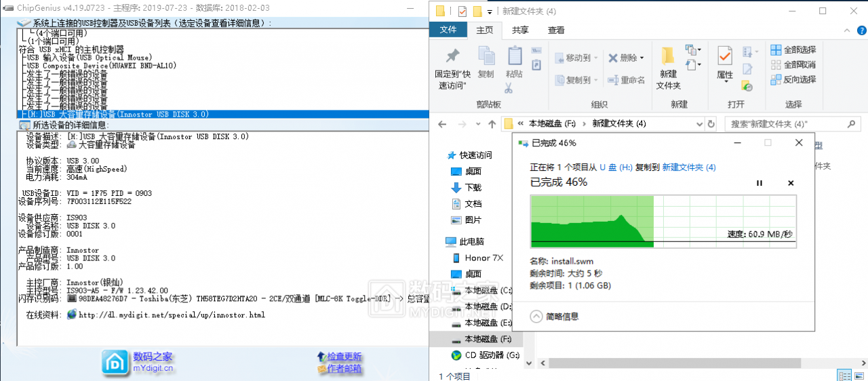Image resolution: width=868 pixels, height=381 pixels.
Task: Click the Explorer Back arrow button
Action: [441, 124]
